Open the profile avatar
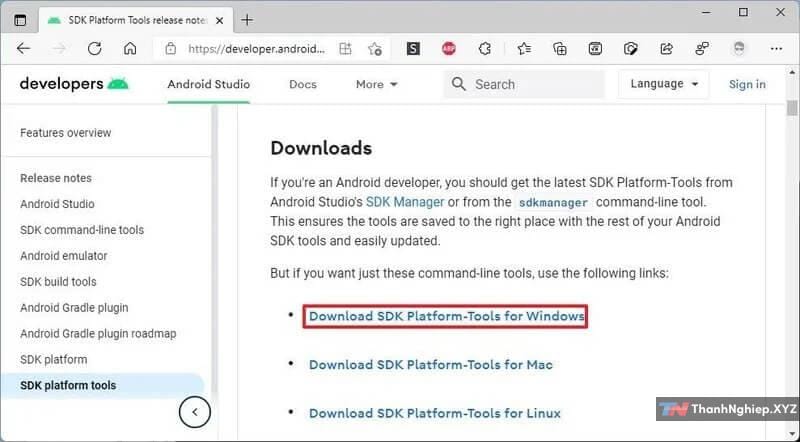Image resolution: width=800 pixels, height=442 pixels. [x=739, y=48]
